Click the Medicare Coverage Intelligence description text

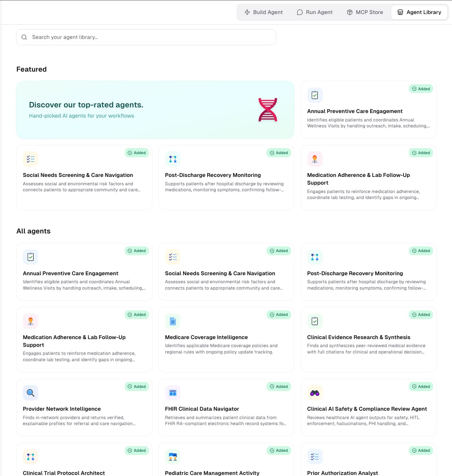[x=221, y=349]
